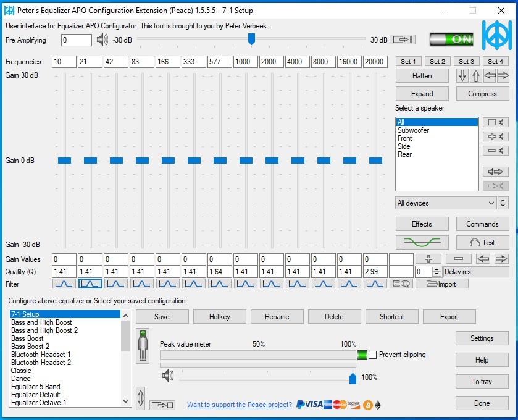Move band left using gain row left arrow

[483, 259]
